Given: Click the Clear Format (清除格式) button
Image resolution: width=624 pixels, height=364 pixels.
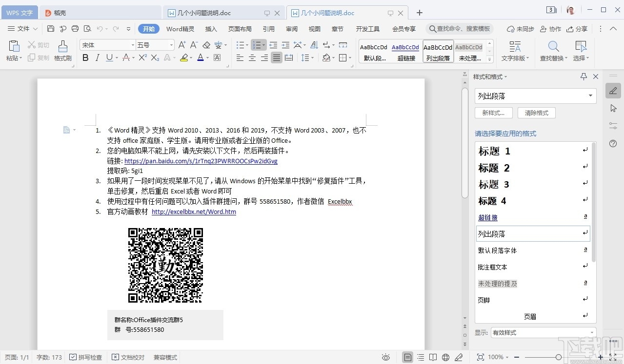Looking at the screenshot, I should [x=536, y=113].
